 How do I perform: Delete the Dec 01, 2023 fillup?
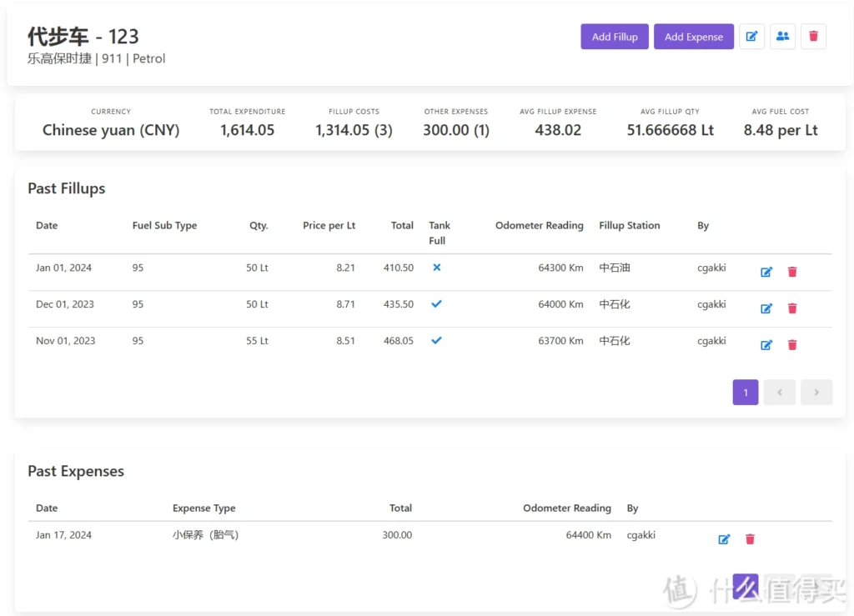pyautogui.click(x=792, y=308)
